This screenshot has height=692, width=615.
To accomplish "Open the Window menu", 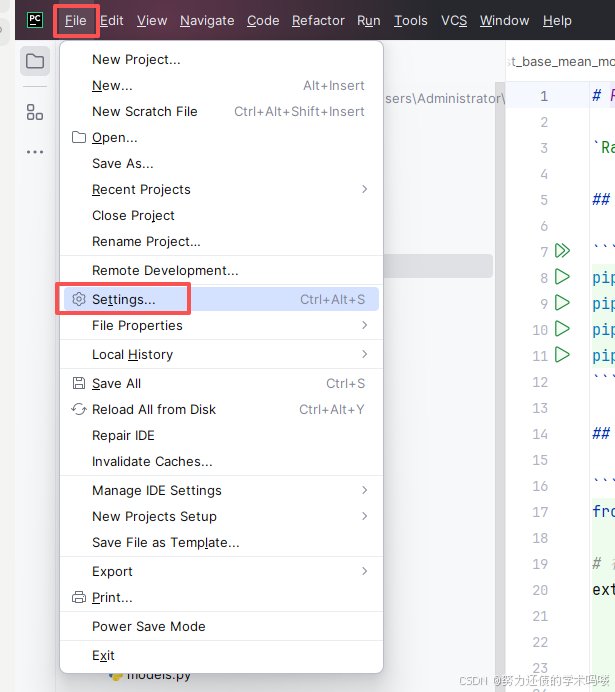I will pos(504,20).
